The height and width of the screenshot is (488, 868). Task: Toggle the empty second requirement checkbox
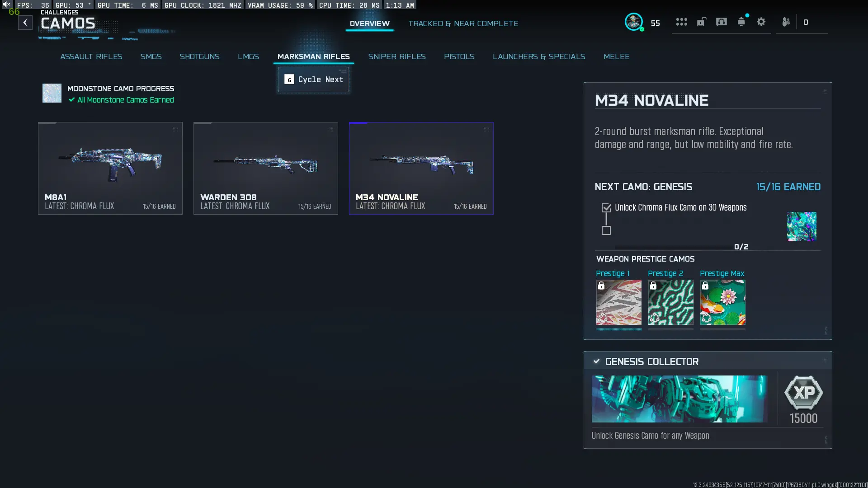coord(606,230)
